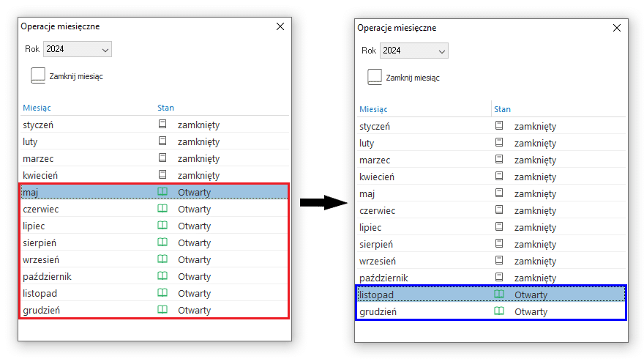Click open book icon for grudzień, left window
The image size is (644, 359).
[x=162, y=309]
